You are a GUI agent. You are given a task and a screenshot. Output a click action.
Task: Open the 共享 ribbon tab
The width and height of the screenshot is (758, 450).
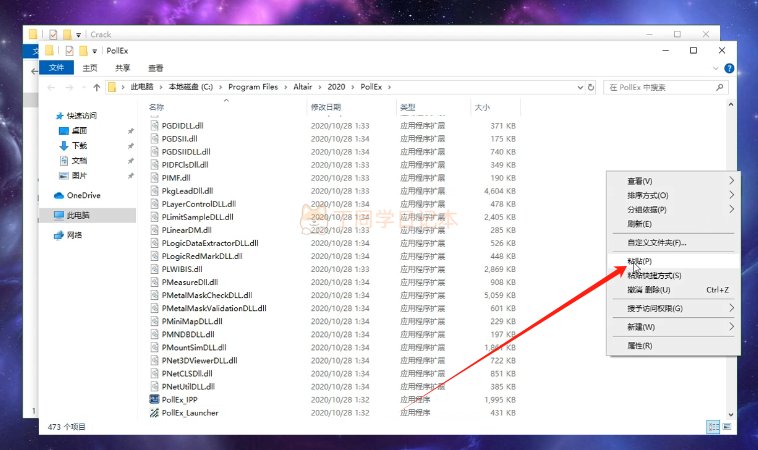pos(123,68)
